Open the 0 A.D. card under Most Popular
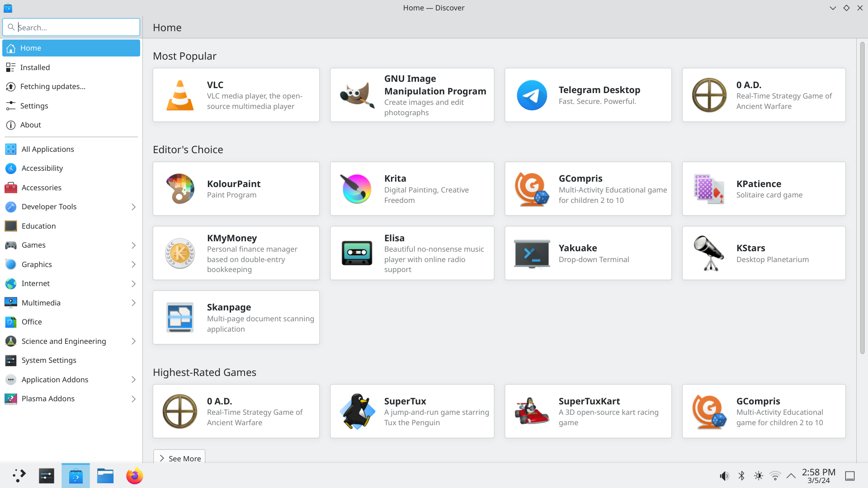This screenshot has height=488, width=868. 764,95
